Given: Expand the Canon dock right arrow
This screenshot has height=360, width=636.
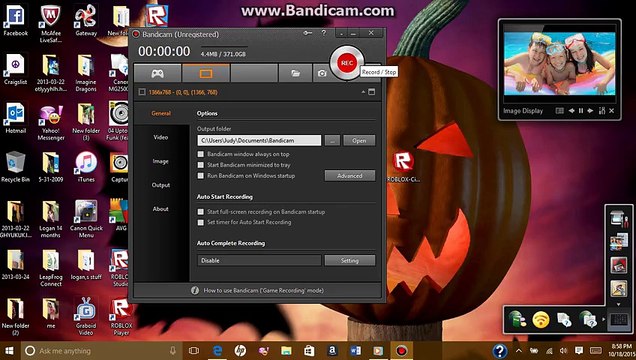Looking at the screenshot, I should click(604, 319).
